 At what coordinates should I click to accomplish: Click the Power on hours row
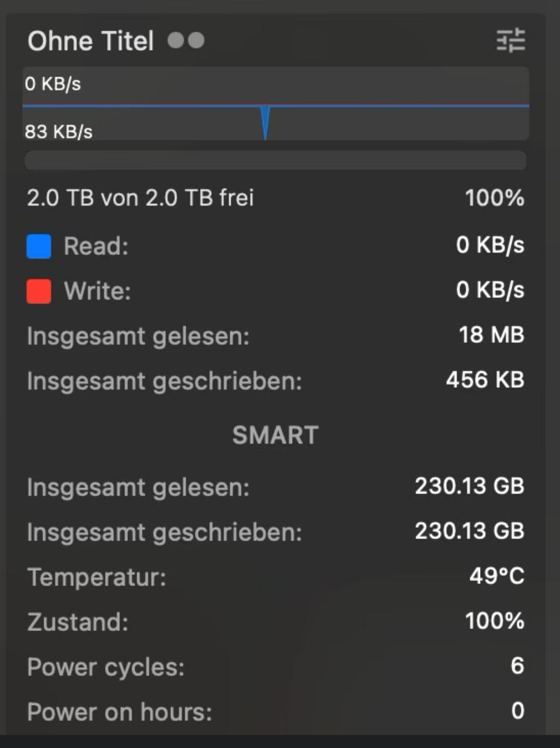click(119, 712)
